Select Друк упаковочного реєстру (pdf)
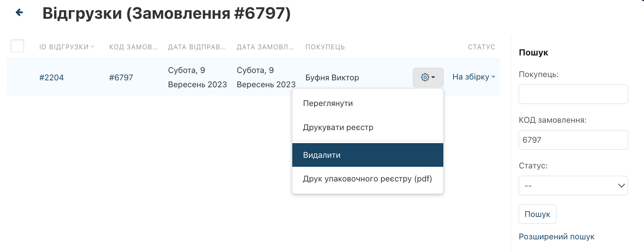Image resolution: width=644 pixels, height=252 pixels. [367, 179]
